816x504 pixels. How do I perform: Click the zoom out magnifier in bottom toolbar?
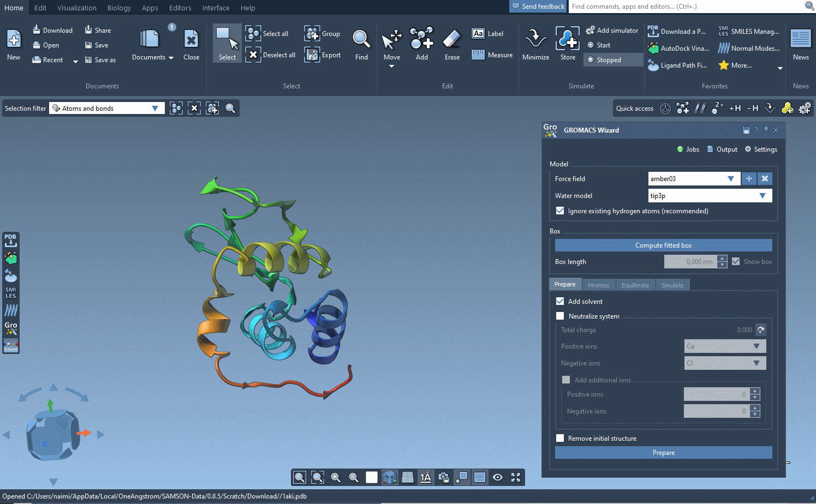pos(354,478)
